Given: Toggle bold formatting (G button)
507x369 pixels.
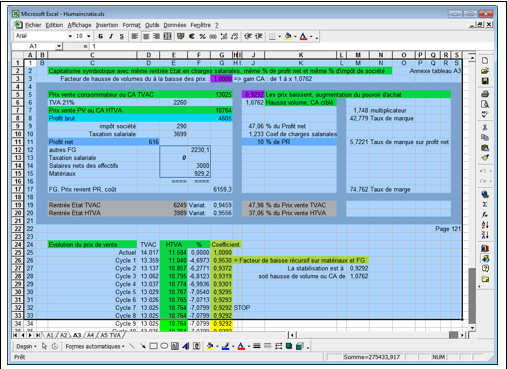Looking at the screenshot, I should [100, 36].
